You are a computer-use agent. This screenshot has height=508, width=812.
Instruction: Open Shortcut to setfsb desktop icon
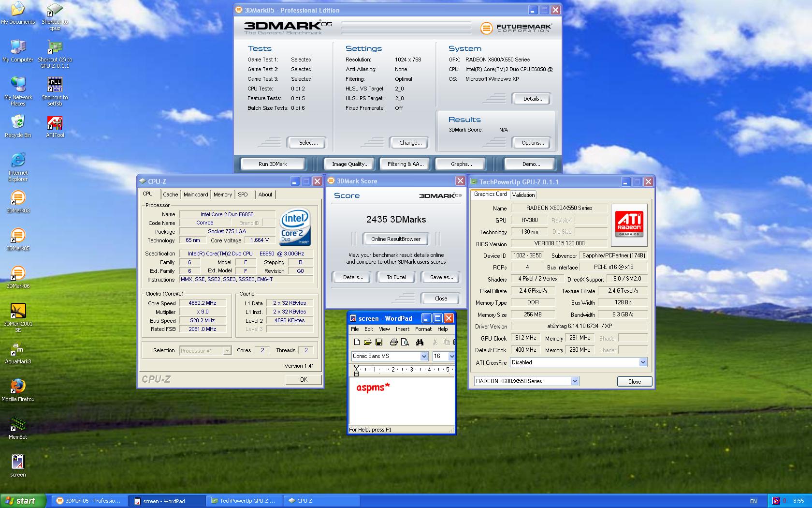(x=55, y=91)
